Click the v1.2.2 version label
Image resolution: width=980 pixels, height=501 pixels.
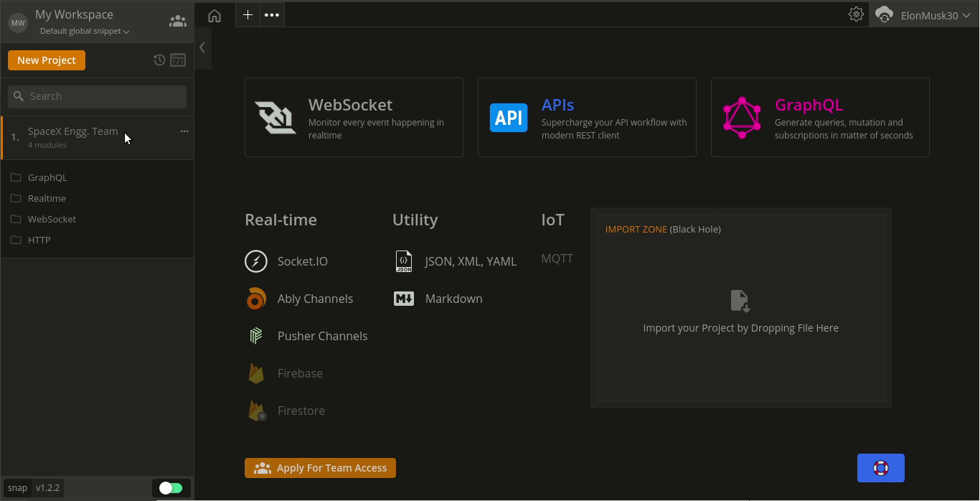coord(47,488)
